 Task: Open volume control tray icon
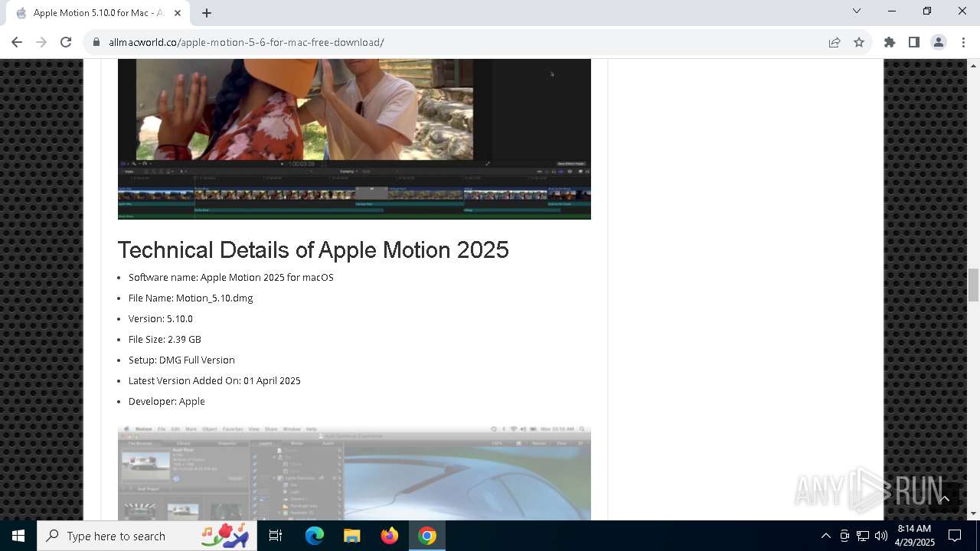[x=880, y=536]
